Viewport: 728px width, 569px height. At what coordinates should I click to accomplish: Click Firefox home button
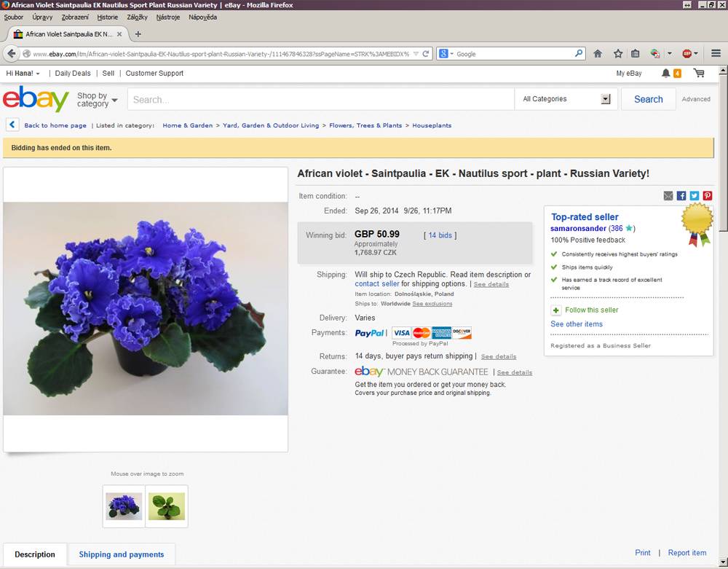point(598,53)
